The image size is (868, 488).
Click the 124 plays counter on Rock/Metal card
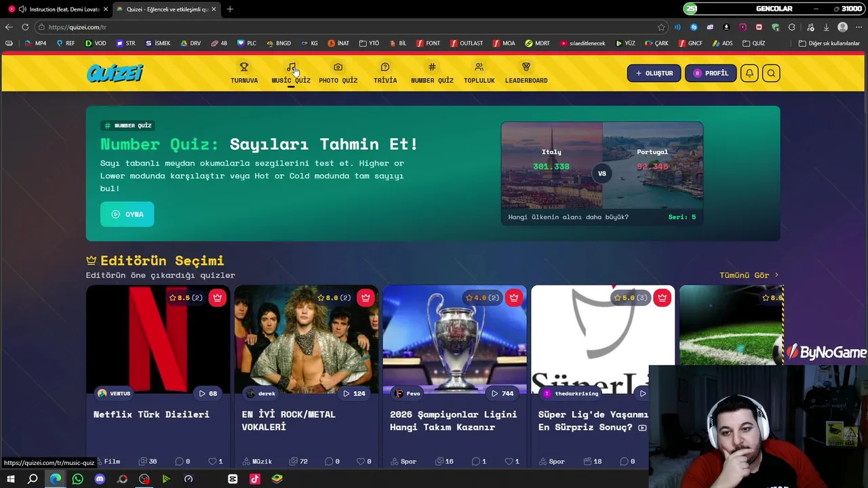point(355,393)
